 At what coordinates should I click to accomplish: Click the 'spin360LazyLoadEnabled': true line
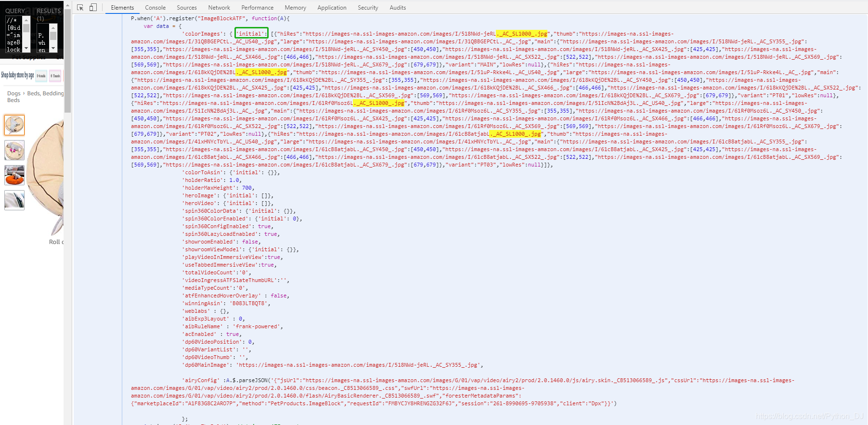pyautogui.click(x=231, y=234)
